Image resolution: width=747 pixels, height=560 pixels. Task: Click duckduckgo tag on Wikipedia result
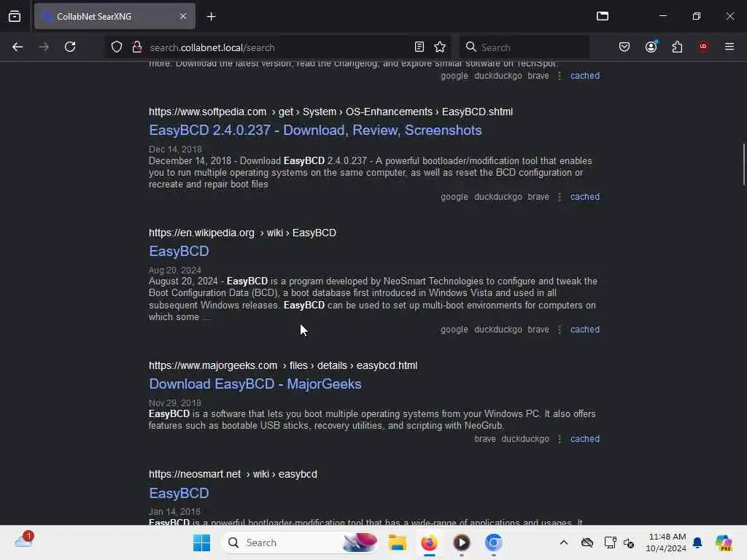498,330
